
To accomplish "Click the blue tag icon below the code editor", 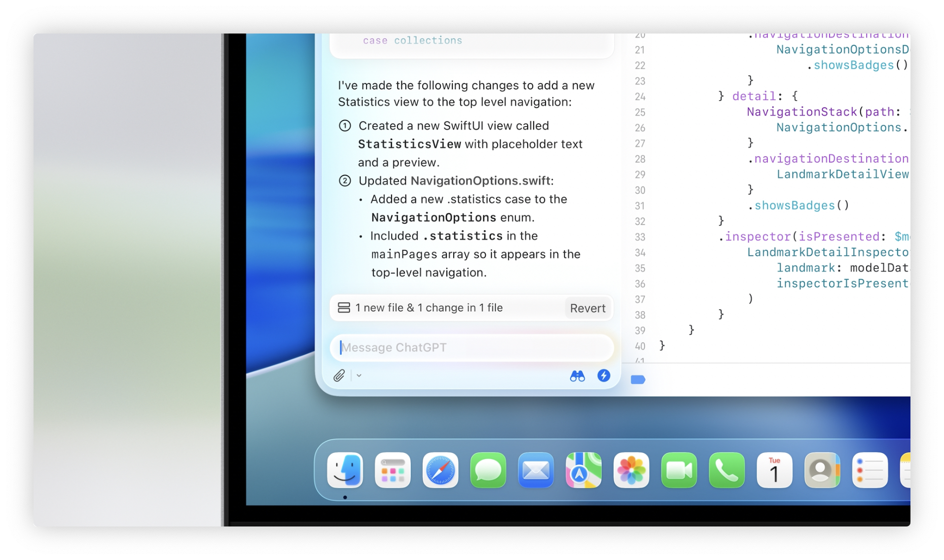I will point(638,380).
